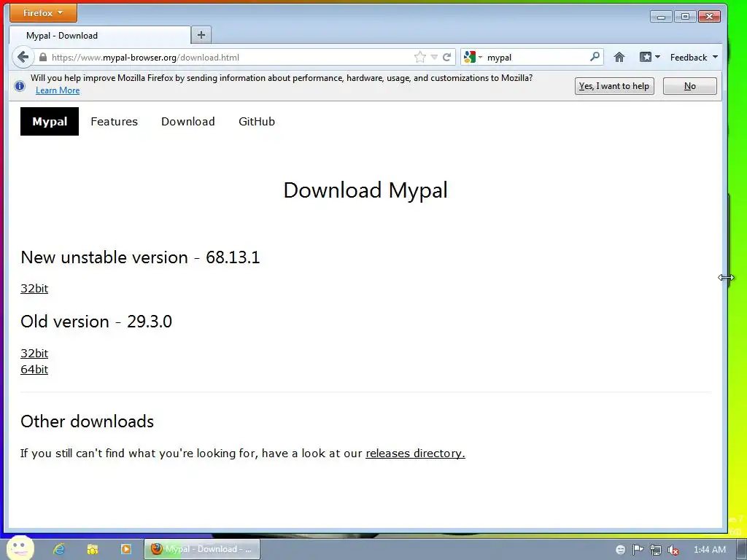Open the Feedback dropdown menu
Image resolution: width=747 pixels, height=560 pixels.
[x=694, y=57]
